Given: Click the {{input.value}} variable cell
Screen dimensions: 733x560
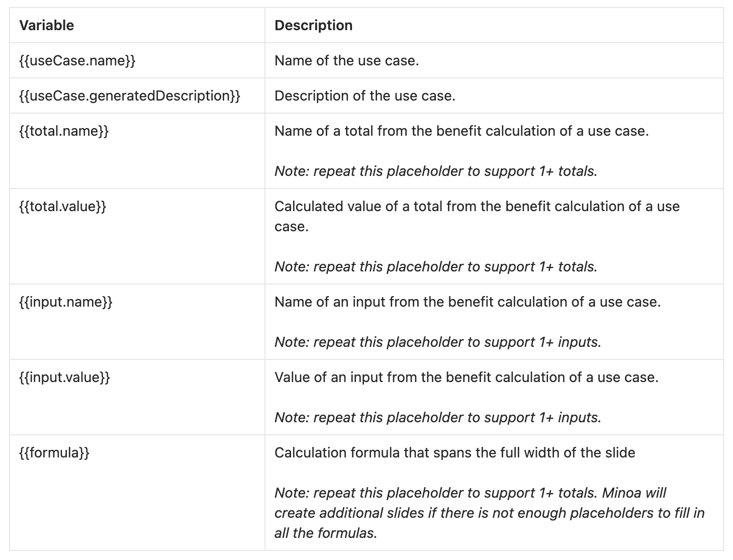Looking at the screenshot, I should [x=64, y=378].
